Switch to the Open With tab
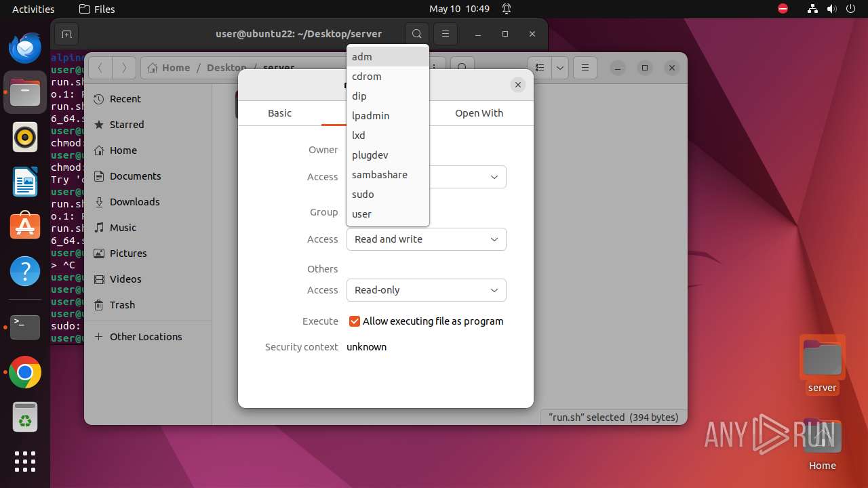This screenshot has width=868, height=488. (479, 113)
